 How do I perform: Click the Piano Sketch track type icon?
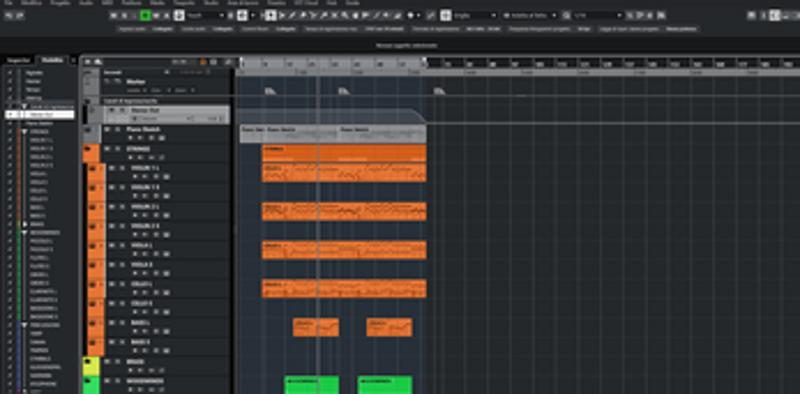(88, 130)
